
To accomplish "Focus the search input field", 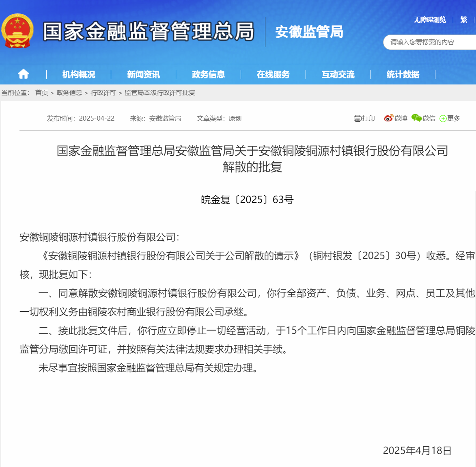I will 430,42.
